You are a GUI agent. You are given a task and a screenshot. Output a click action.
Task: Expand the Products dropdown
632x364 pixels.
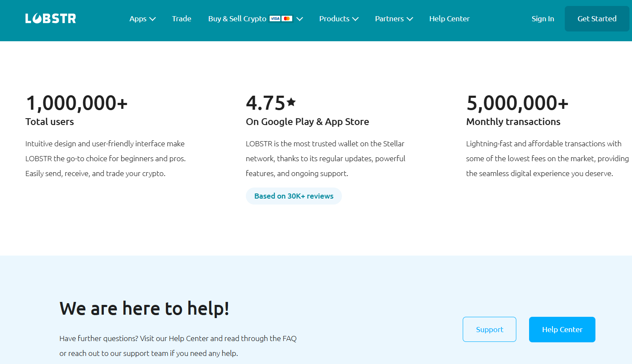(339, 19)
